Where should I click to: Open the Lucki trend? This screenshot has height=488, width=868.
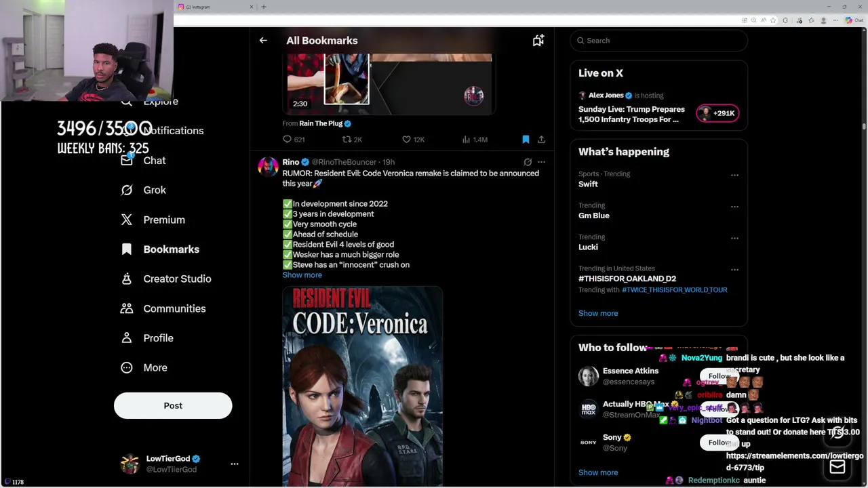pyautogui.click(x=588, y=247)
